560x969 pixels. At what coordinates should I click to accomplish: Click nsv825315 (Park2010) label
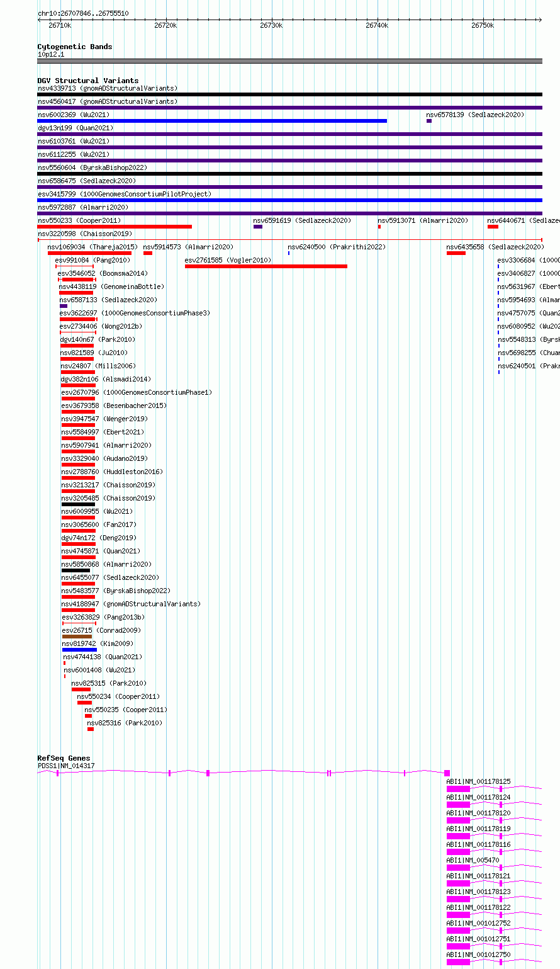pos(109,683)
